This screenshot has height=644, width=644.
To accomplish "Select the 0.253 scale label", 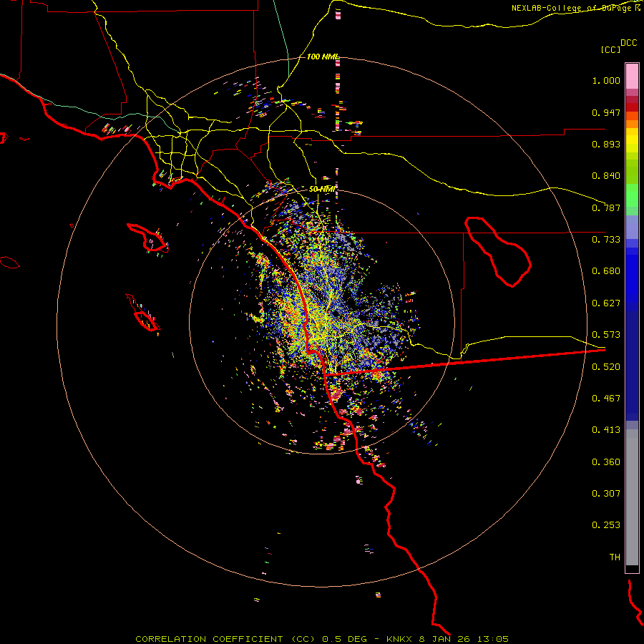I will coord(606,525).
